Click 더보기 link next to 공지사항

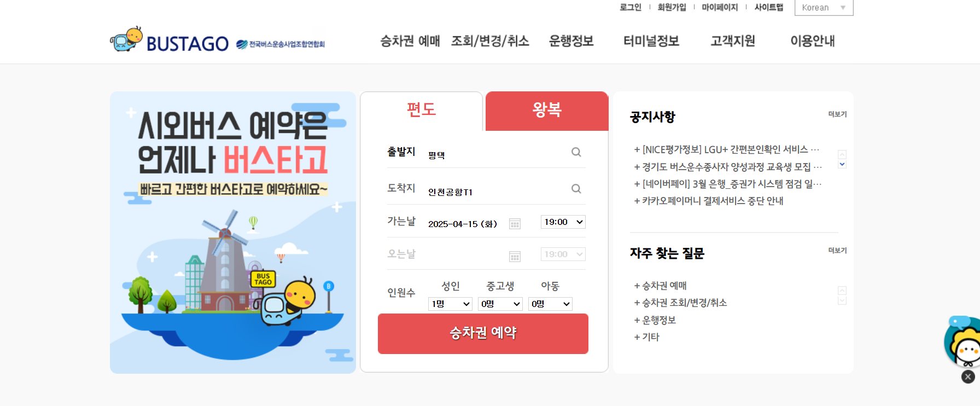[x=837, y=114]
